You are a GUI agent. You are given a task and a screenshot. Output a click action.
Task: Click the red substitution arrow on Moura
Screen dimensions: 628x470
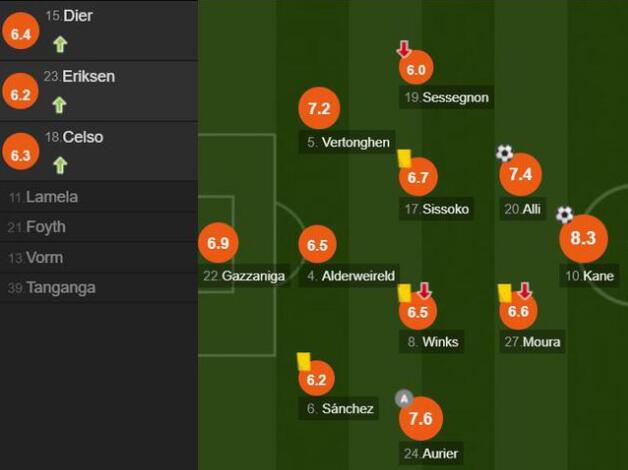(x=525, y=291)
